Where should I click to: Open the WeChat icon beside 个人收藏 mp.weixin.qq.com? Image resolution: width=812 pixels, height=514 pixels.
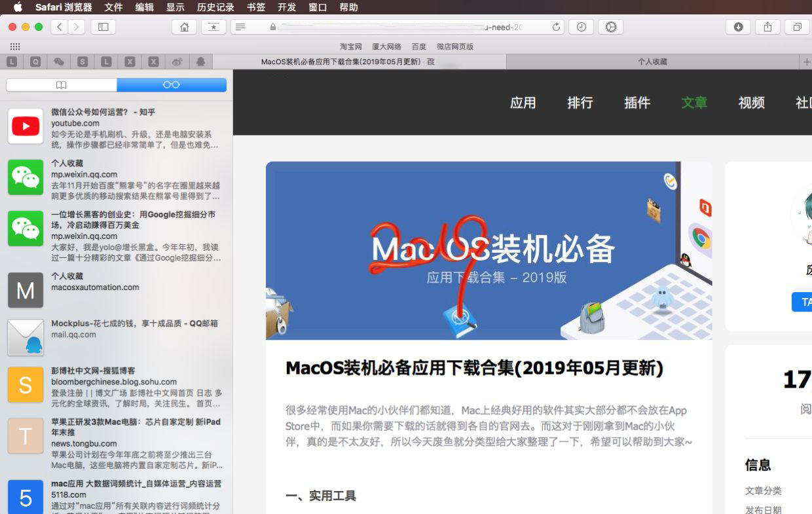coord(26,177)
